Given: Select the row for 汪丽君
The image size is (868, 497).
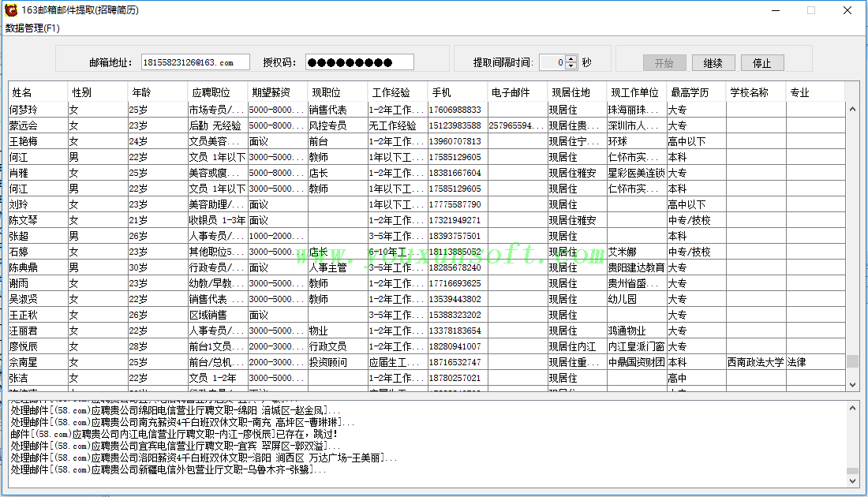Looking at the screenshot, I should pyautogui.click(x=426, y=331).
